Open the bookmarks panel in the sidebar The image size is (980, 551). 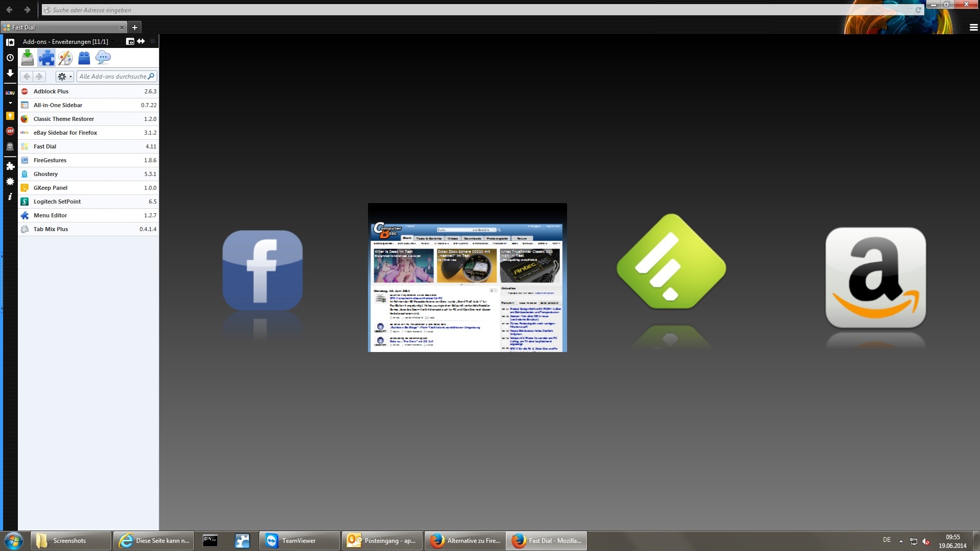tap(10, 42)
